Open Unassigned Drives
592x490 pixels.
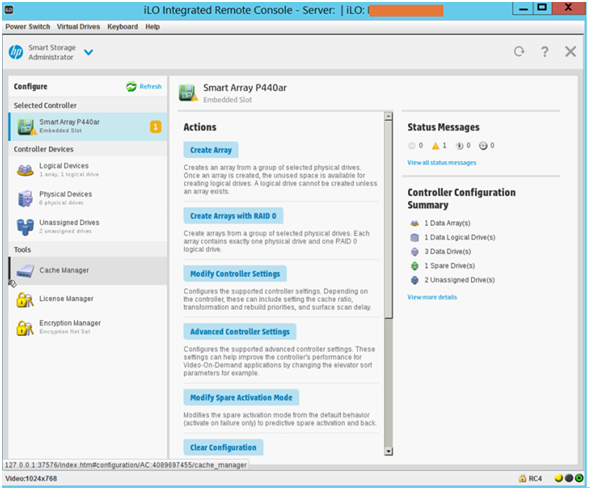(x=88, y=227)
